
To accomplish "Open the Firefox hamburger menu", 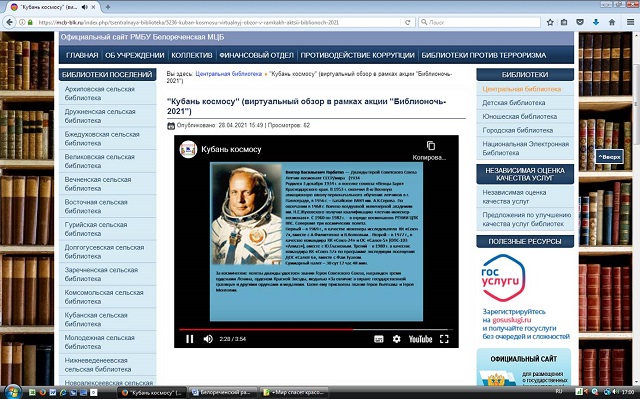I will point(630,22).
